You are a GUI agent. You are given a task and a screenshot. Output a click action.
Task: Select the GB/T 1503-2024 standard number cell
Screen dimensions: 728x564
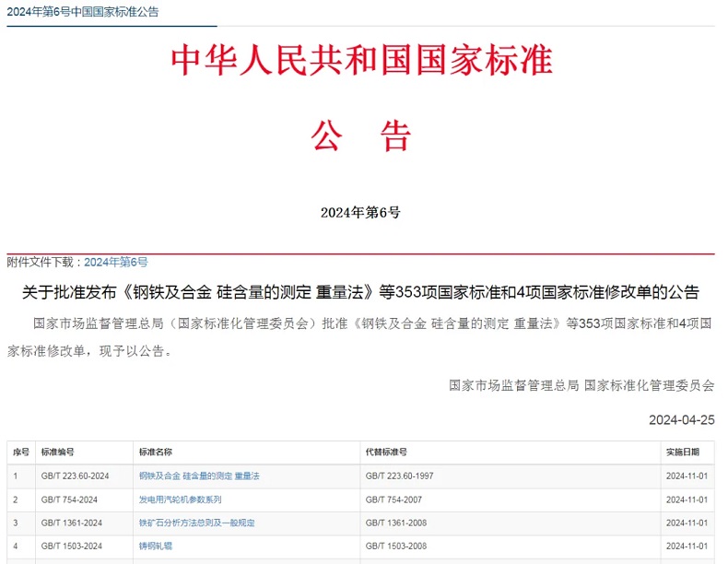coord(72,546)
